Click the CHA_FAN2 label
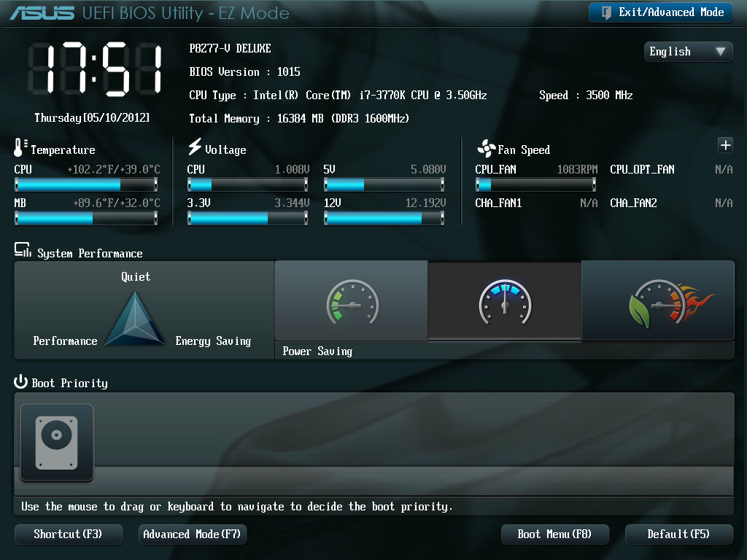The image size is (747, 560). (x=634, y=203)
